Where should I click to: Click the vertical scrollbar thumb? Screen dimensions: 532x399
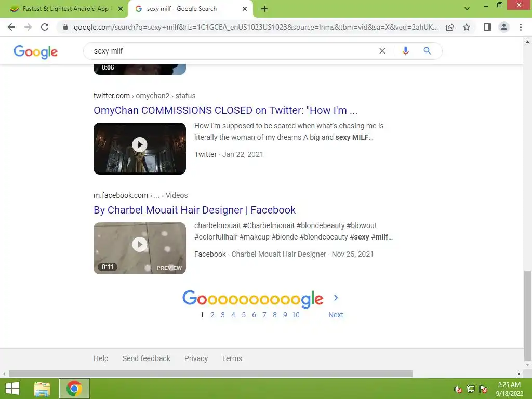click(x=527, y=315)
